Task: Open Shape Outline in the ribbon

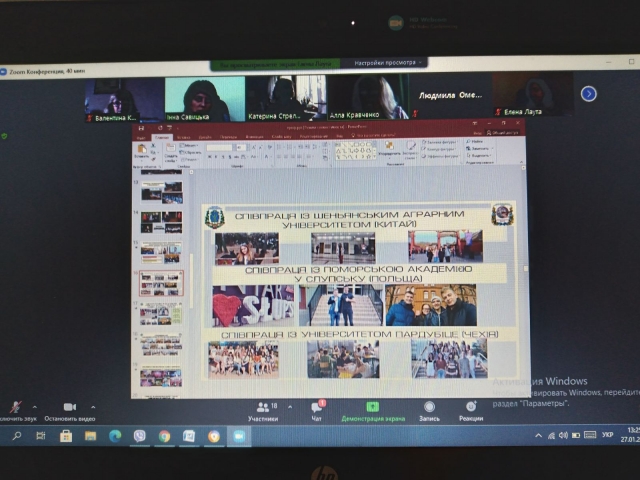Action: [x=439, y=149]
